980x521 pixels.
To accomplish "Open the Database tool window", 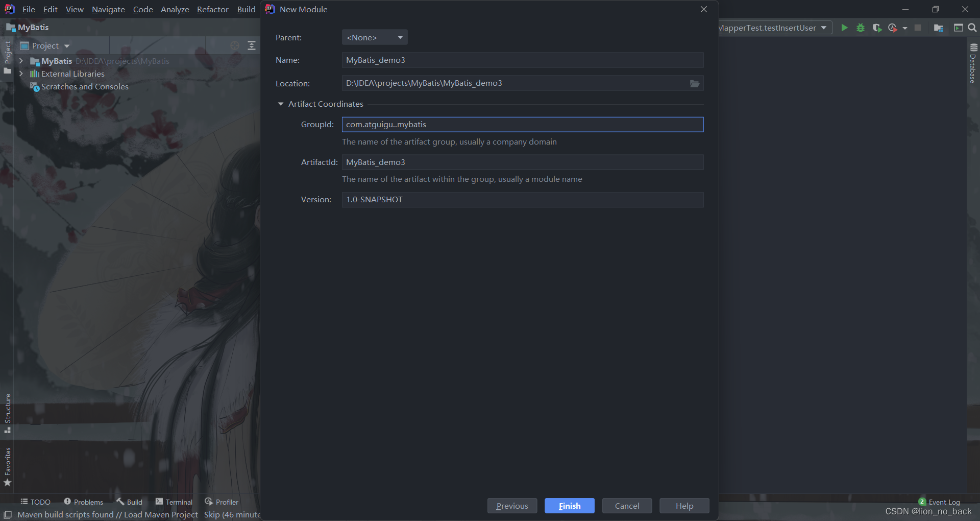I will click(973, 63).
